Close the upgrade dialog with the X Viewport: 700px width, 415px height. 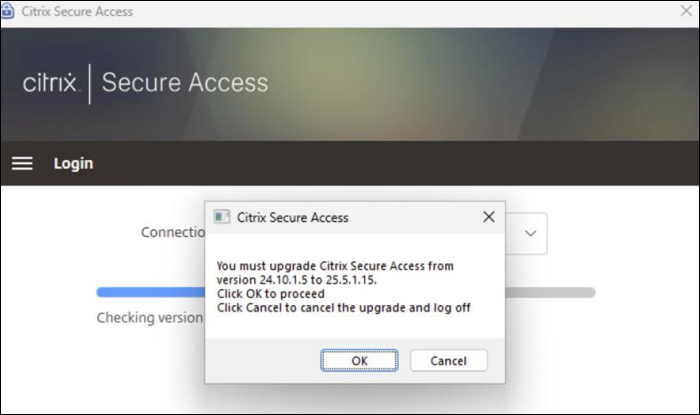click(x=488, y=217)
